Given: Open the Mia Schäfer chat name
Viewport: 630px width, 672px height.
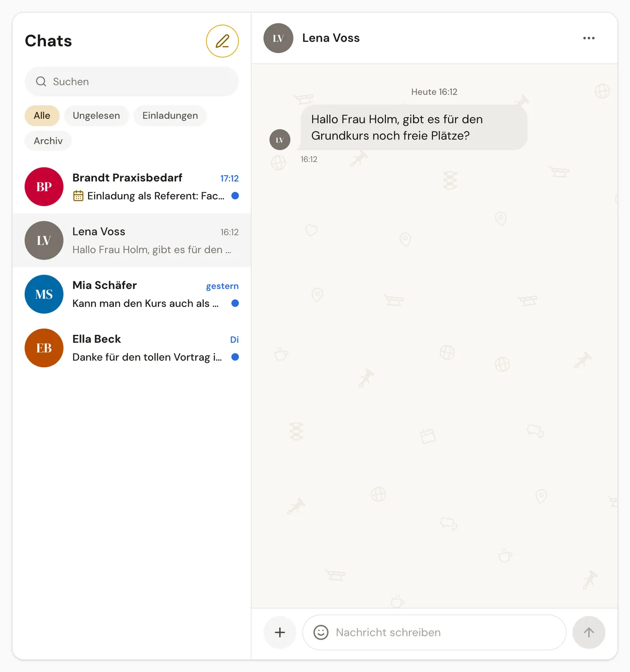Looking at the screenshot, I should click(105, 285).
